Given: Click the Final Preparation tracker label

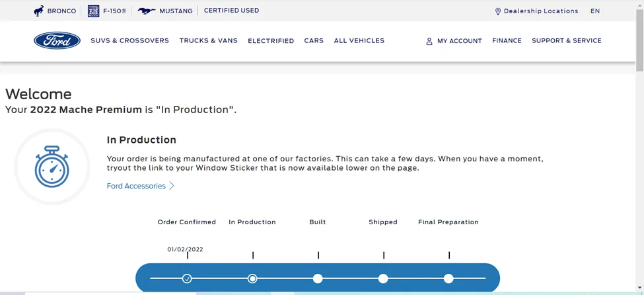Looking at the screenshot, I should [448, 222].
